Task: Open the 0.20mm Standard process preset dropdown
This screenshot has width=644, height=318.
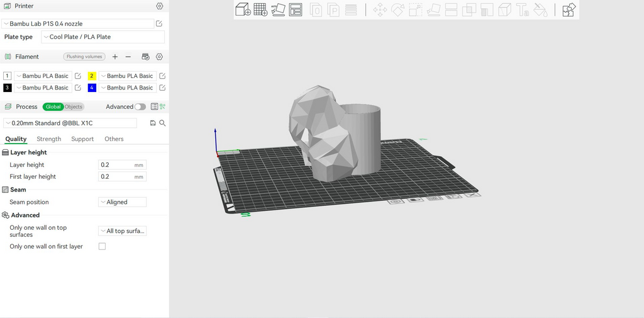Action: (70, 123)
